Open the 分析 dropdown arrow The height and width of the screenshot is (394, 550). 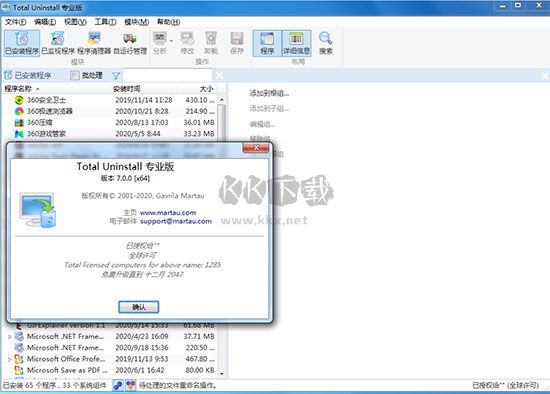coord(172,41)
